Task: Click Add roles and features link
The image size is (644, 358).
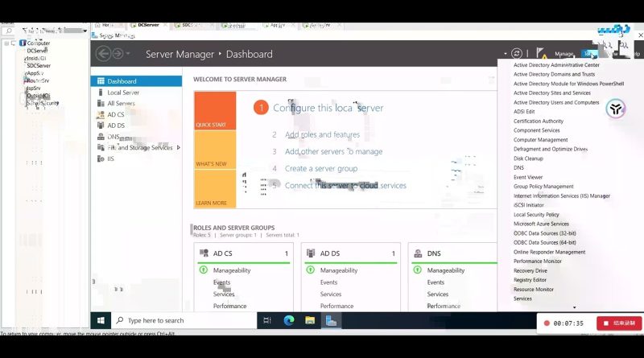Action: (x=323, y=134)
